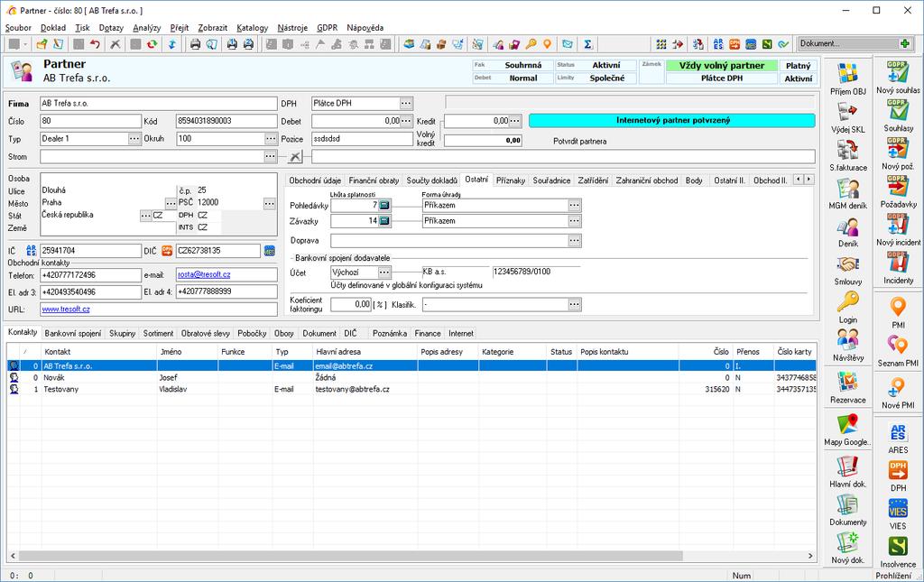Open the Klasifk. selector
Screen dimensions: 924x582
(575, 304)
